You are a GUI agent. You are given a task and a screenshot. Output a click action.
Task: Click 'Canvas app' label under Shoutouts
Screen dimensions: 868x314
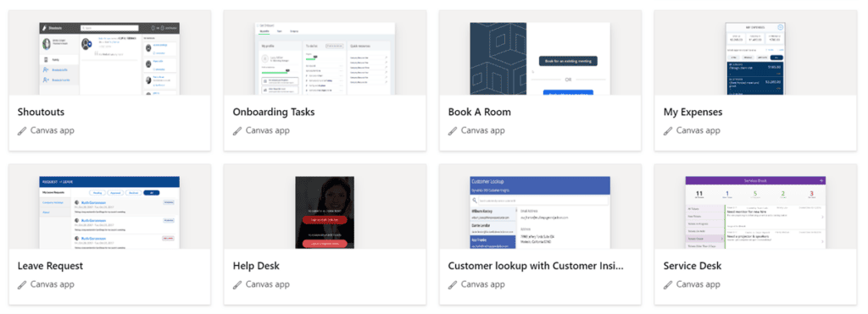click(x=52, y=131)
